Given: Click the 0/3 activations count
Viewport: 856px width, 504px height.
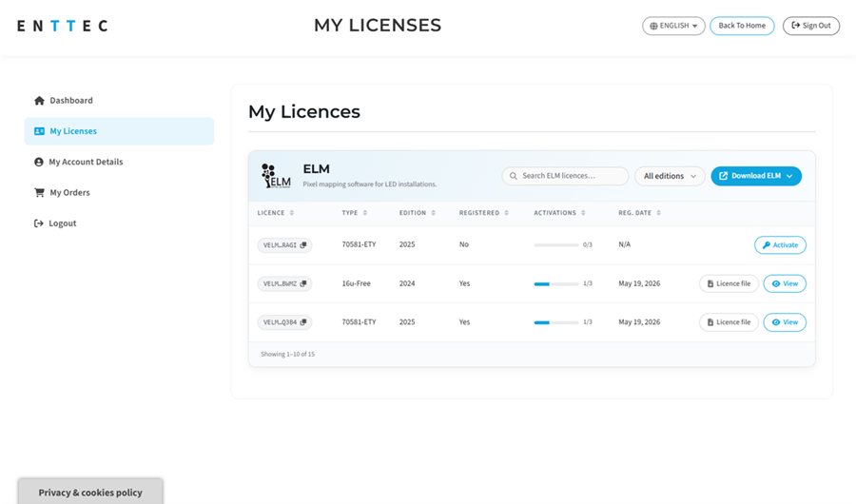Looking at the screenshot, I should (x=588, y=245).
